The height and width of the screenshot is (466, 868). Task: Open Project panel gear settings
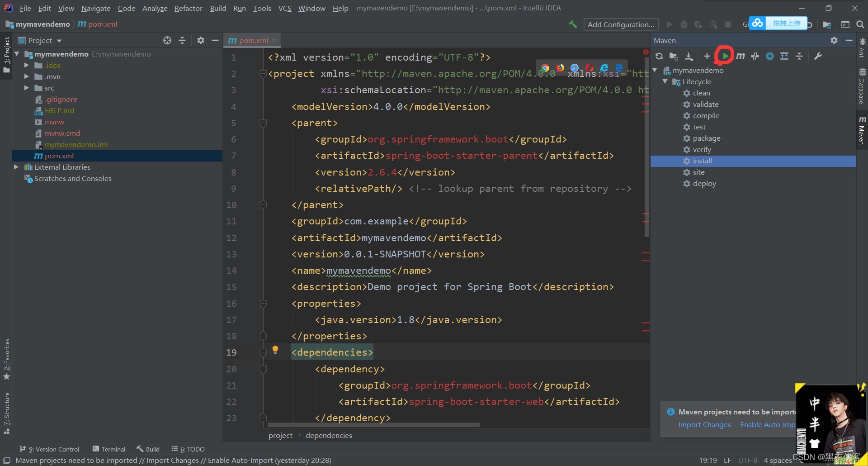(x=201, y=40)
